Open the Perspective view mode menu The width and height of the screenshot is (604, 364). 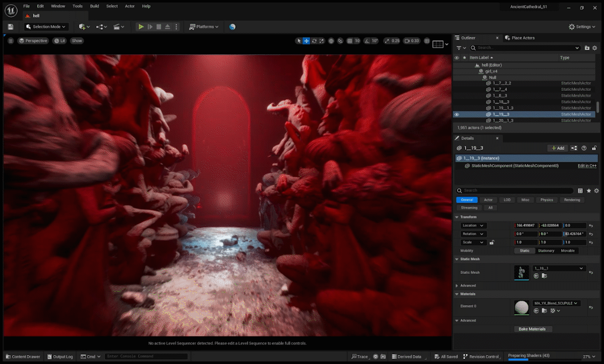click(x=33, y=41)
